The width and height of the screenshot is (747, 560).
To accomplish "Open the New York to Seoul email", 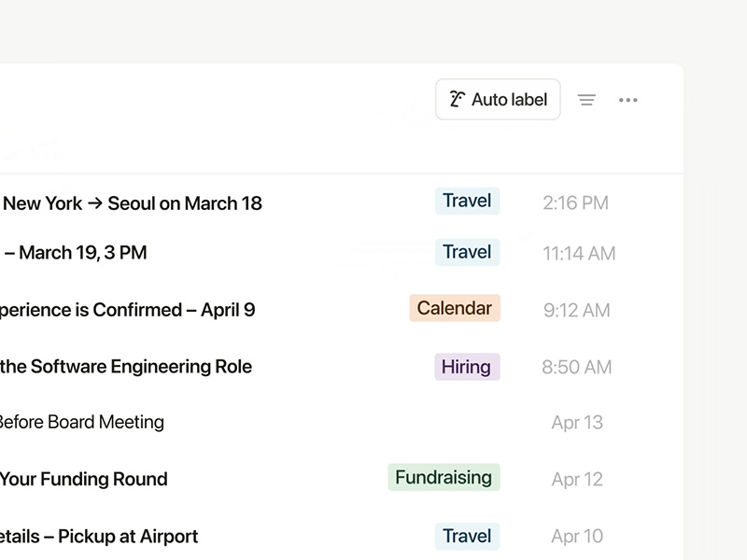I will [133, 203].
